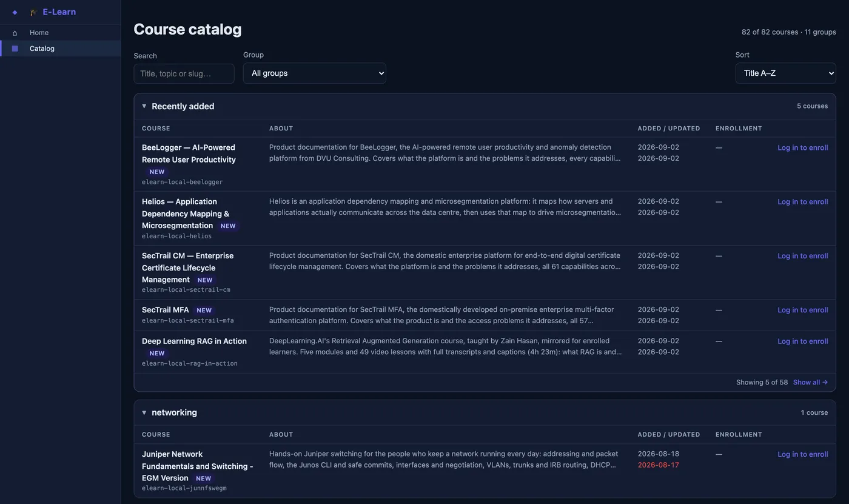The width and height of the screenshot is (849, 504).
Task: Open Juniper Network Fundamentals and Switching title
Action: [x=197, y=466]
